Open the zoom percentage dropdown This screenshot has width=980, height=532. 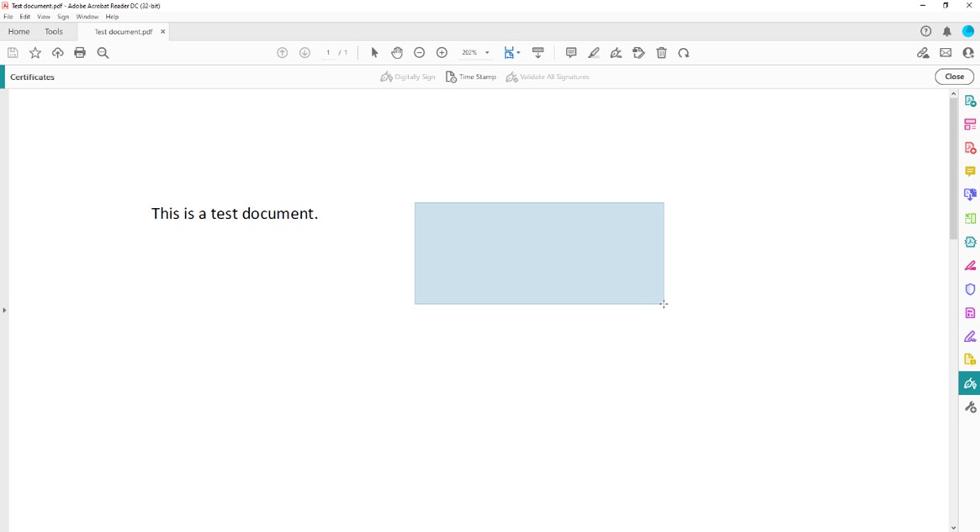[474, 52]
